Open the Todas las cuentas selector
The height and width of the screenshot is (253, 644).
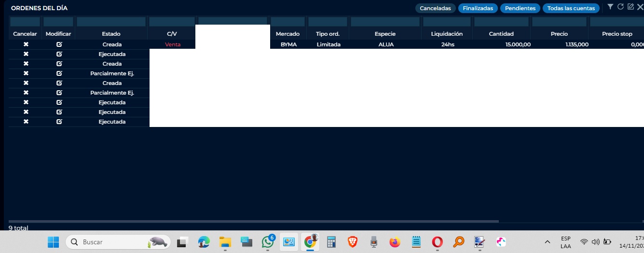(571, 8)
